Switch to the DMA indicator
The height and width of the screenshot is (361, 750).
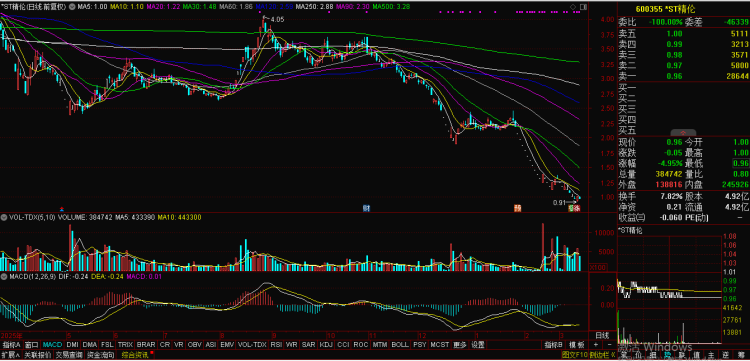click(89, 345)
